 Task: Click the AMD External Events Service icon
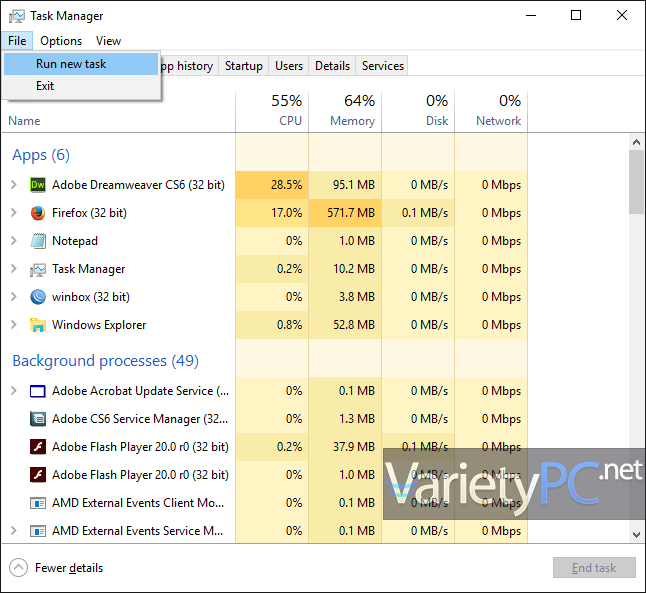click(38, 531)
